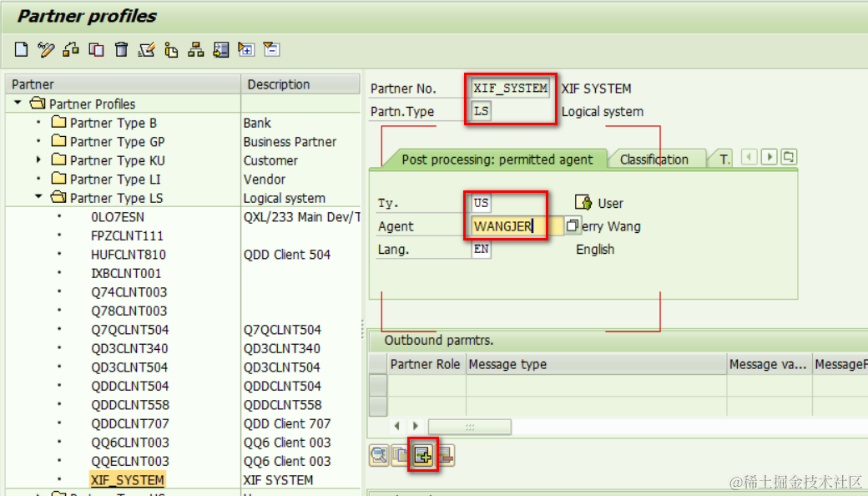Click the Create outbound parameter plus icon
This screenshot has height=496, width=868.
pyautogui.click(x=423, y=456)
